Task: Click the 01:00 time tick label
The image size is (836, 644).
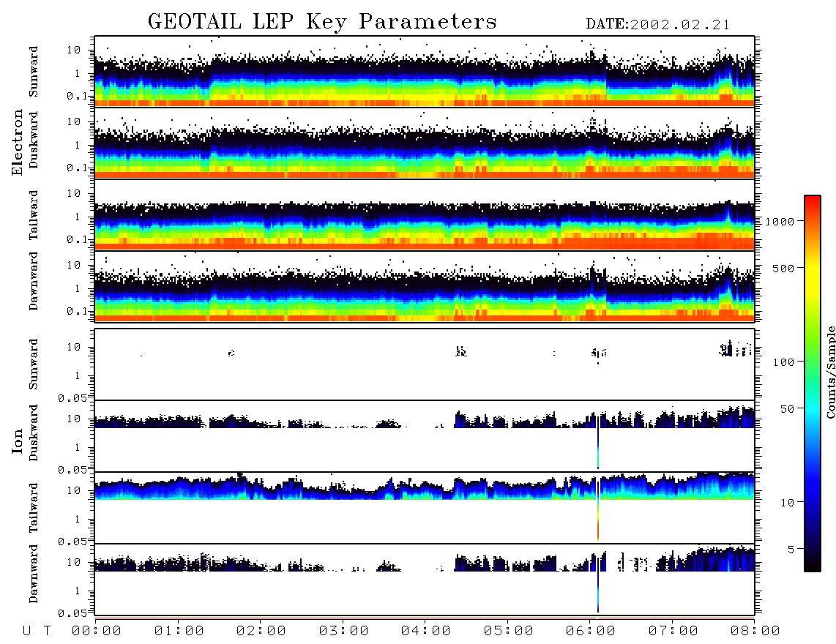Action: tap(179, 632)
